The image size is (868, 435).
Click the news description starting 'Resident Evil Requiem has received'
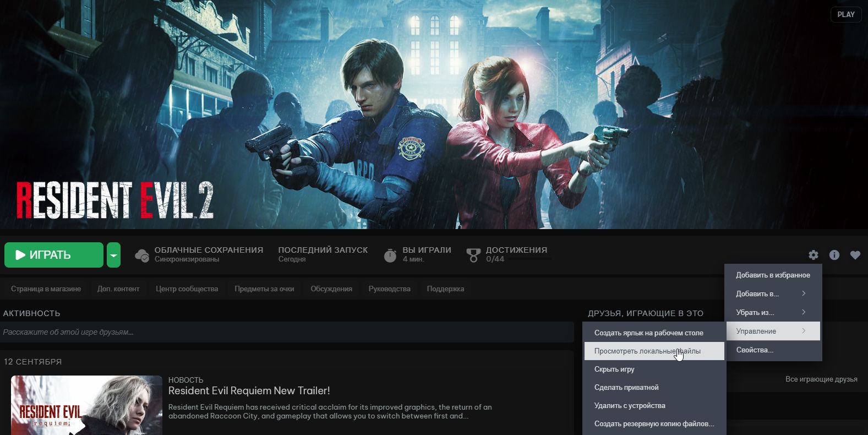(x=330, y=411)
